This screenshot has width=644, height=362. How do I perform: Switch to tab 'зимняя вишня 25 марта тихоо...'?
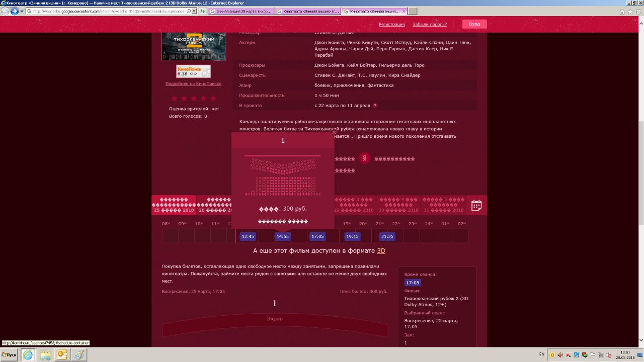pyautogui.click(x=242, y=11)
